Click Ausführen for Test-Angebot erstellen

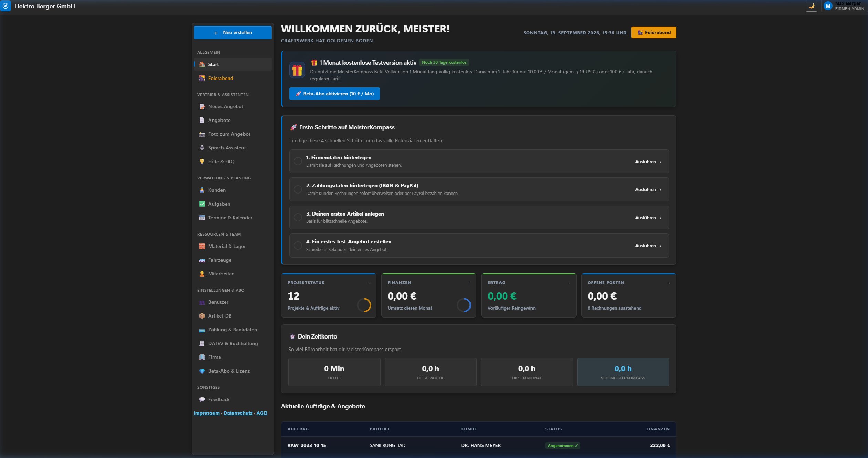point(648,246)
